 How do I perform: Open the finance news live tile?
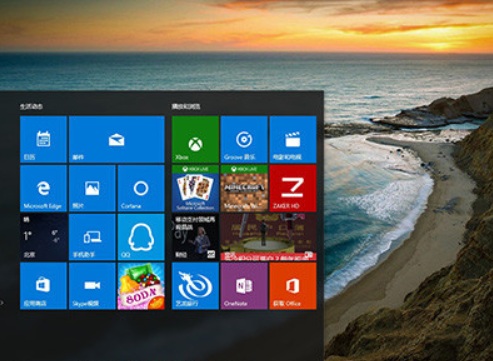195,237
